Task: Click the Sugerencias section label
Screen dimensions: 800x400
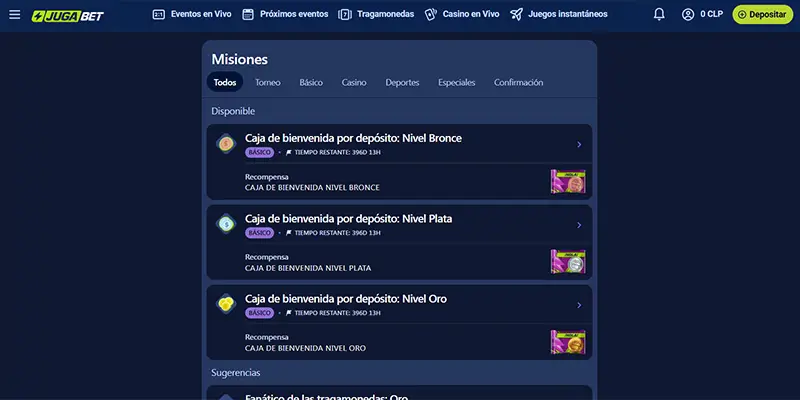Action: [x=236, y=373]
